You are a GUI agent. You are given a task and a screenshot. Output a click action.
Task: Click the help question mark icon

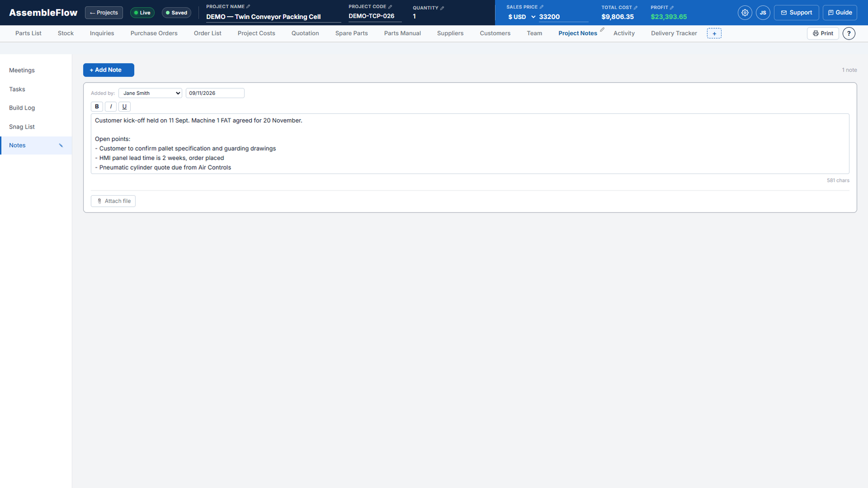pos(849,34)
